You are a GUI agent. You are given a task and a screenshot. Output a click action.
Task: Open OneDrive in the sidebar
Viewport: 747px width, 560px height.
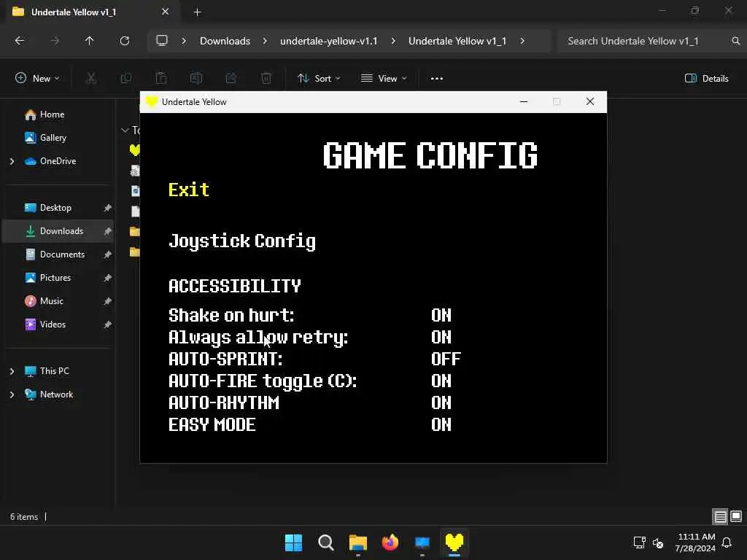click(x=58, y=161)
